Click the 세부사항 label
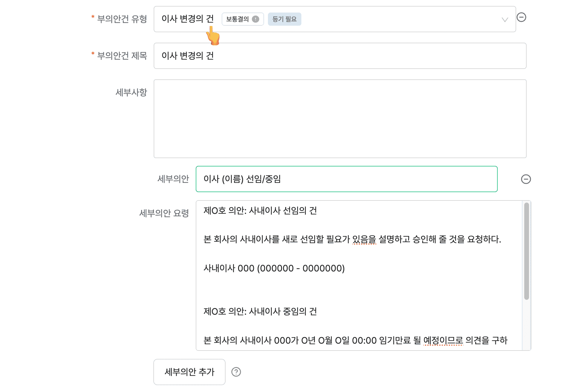586x392 pixels. point(131,92)
